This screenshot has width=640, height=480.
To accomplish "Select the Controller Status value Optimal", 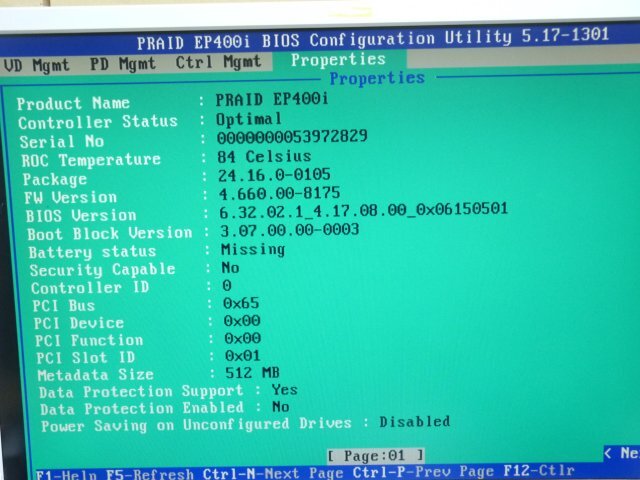I will (249, 119).
